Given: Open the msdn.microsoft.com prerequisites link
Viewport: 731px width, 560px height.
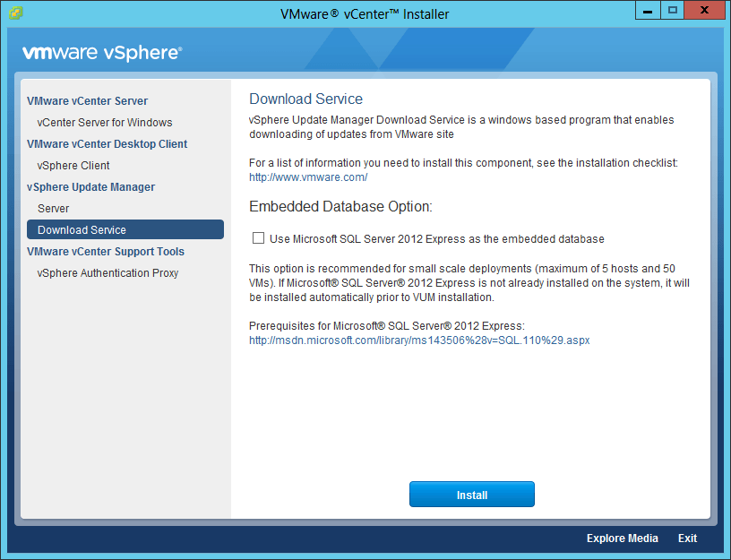Looking at the screenshot, I should click(x=419, y=340).
